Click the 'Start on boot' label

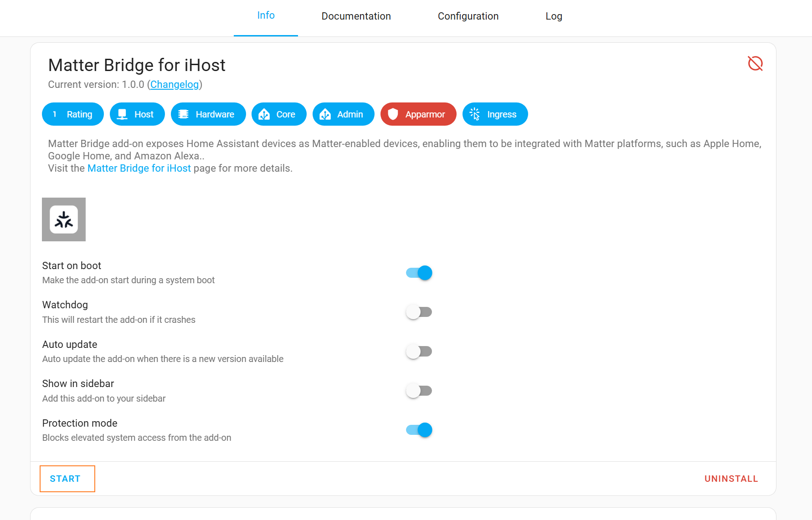pos(72,265)
